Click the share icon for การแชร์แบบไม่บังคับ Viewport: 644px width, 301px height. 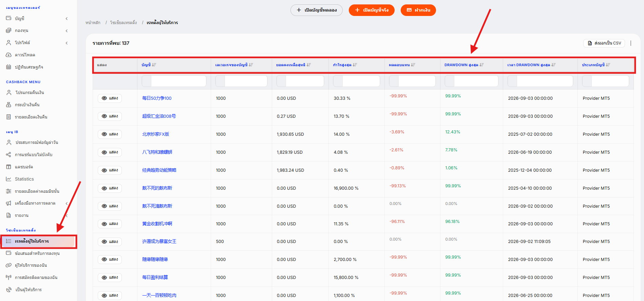(x=8, y=155)
